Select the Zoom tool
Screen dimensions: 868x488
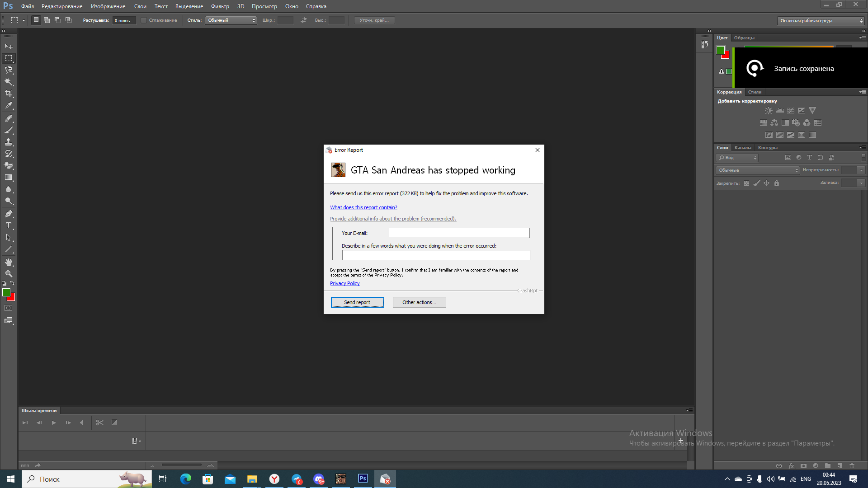pyautogui.click(x=9, y=274)
